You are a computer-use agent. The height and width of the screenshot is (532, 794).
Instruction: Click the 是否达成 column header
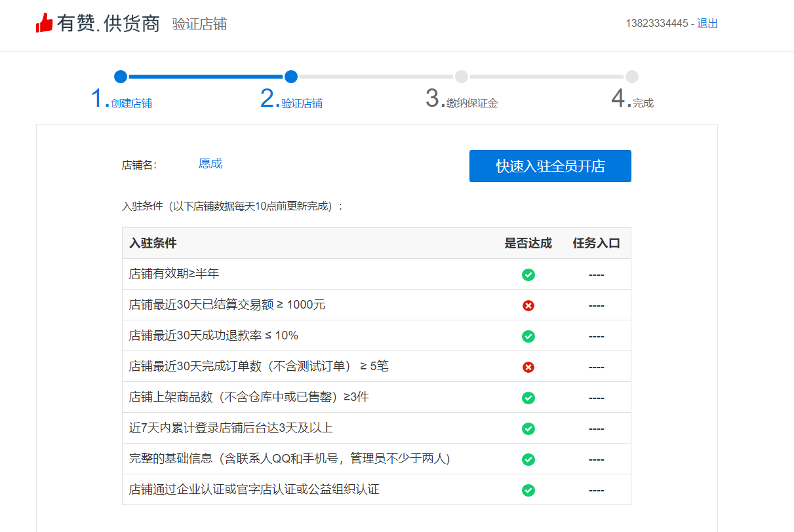pos(528,243)
